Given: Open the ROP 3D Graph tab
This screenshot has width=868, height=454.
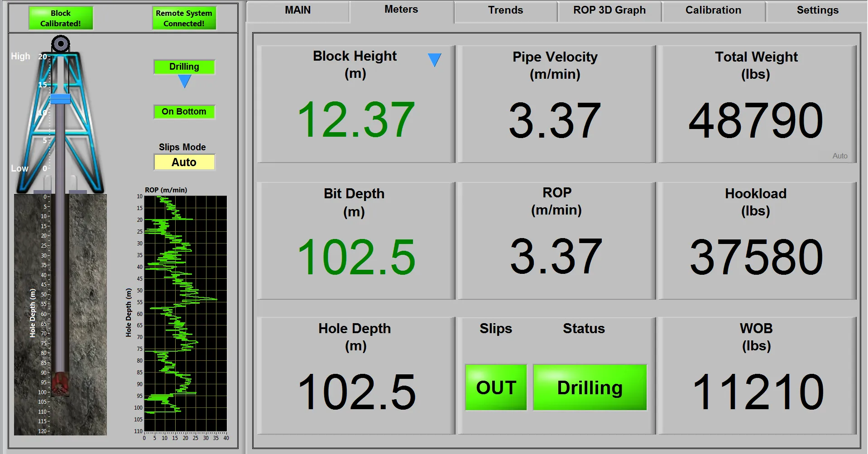Looking at the screenshot, I should 609,11.
